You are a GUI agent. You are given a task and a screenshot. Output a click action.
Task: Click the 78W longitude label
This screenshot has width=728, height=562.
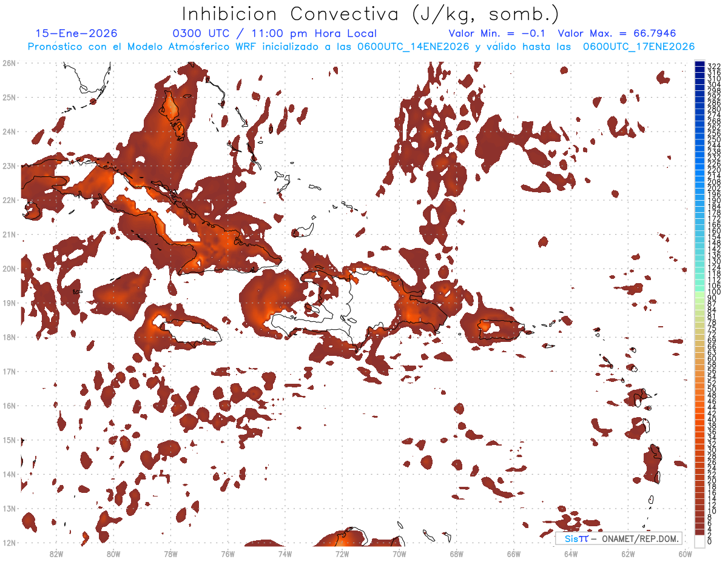click(170, 554)
